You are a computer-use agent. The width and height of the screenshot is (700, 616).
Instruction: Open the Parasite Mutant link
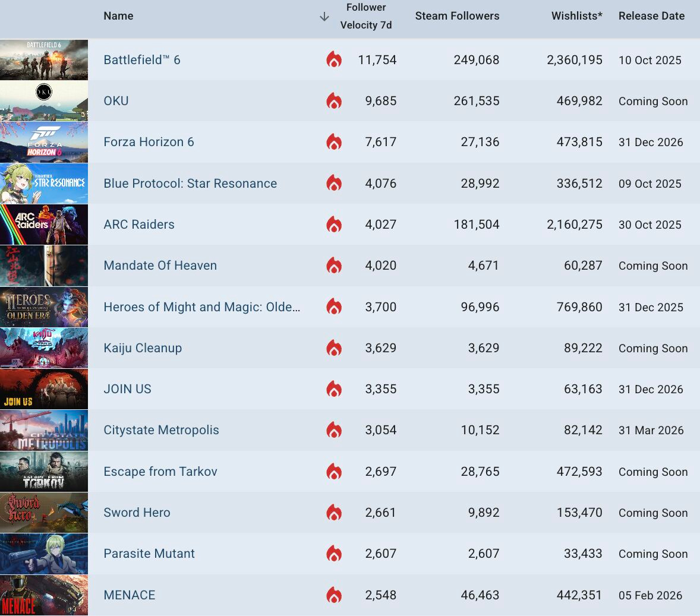point(149,554)
